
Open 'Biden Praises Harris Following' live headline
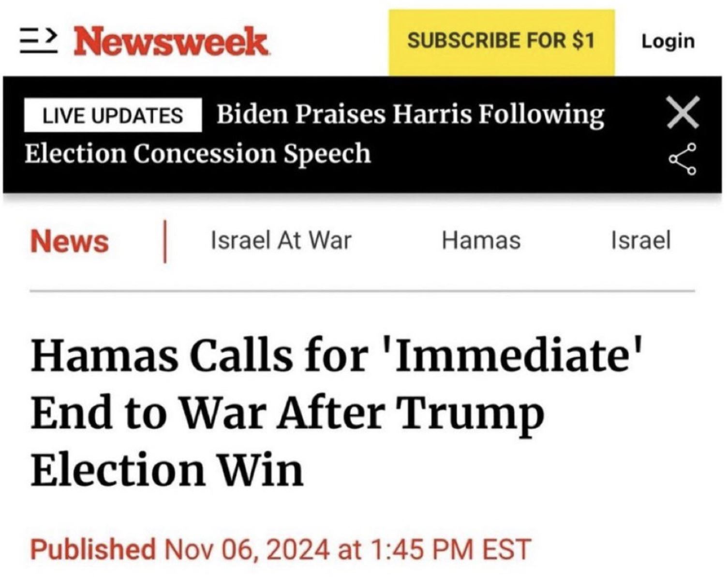[410, 115]
